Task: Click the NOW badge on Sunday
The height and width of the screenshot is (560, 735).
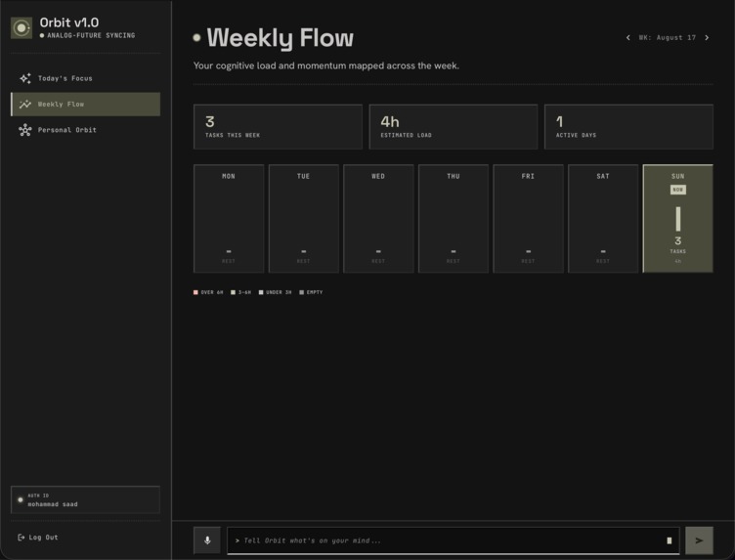Action: click(x=677, y=190)
